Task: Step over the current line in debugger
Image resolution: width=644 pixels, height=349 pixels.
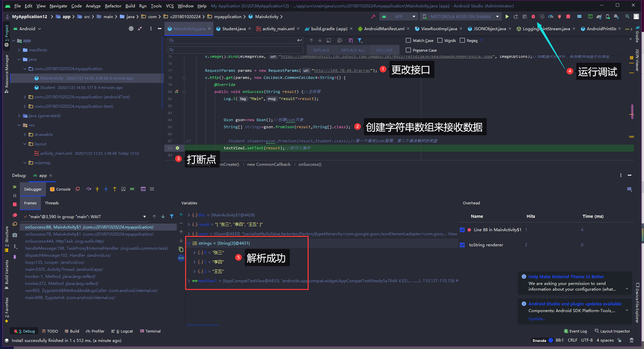Action: point(89,189)
